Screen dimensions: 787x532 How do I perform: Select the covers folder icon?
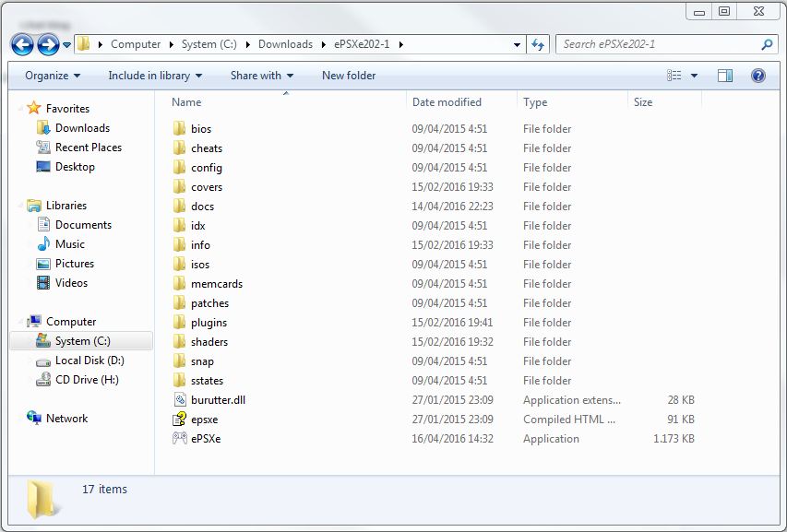[179, 186]
